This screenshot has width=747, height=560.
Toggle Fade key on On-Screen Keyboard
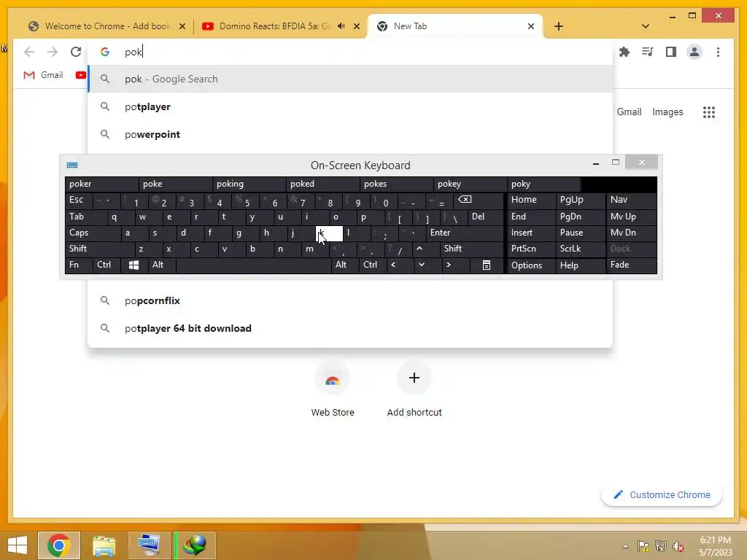coord(631,265)
